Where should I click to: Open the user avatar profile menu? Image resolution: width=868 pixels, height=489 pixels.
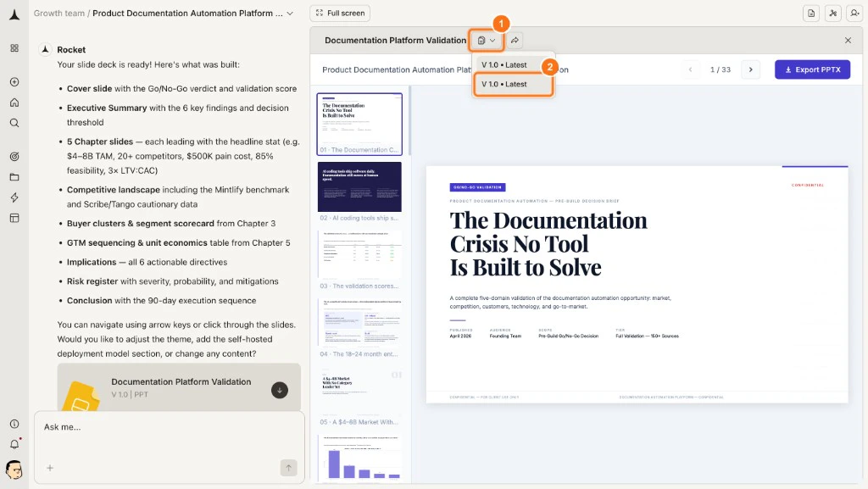[x=14, y=470]
